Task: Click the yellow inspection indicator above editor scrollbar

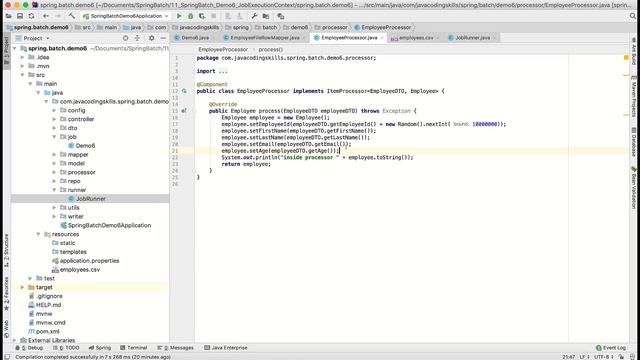Action: (626, 58)
